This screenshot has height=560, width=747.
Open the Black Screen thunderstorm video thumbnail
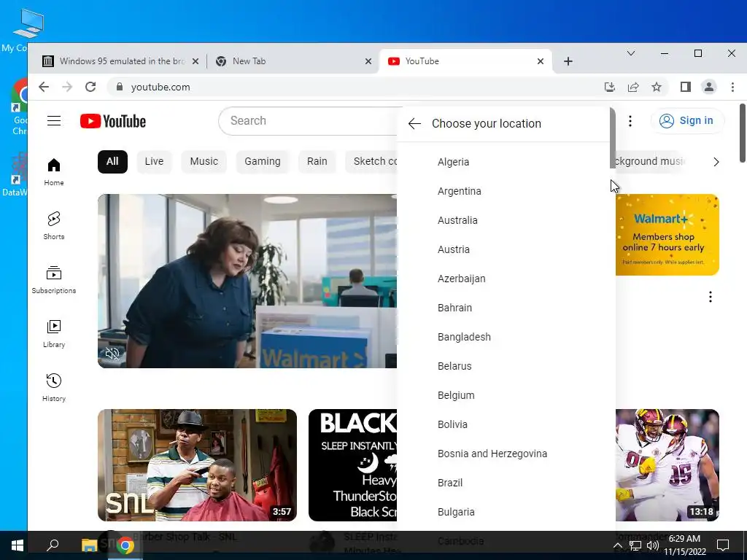(x=352, y=465)
